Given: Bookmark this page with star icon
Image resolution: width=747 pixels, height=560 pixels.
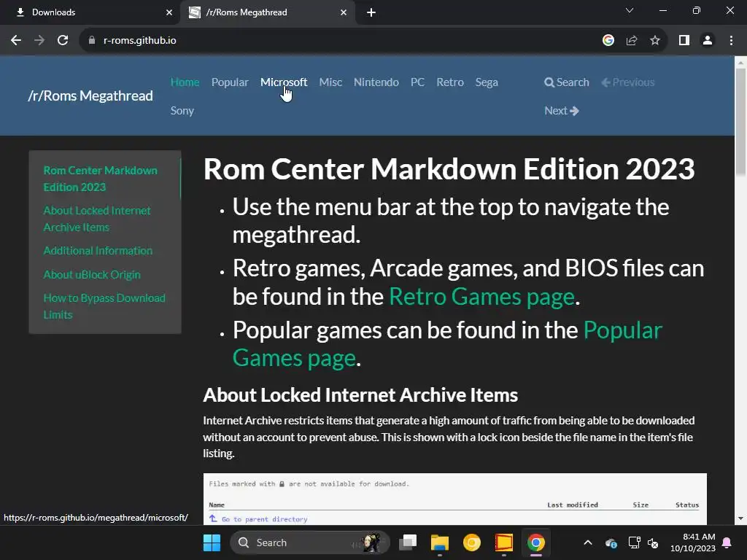Looking at the screenshot, I should pyautogui.click(x=655, y=41).
